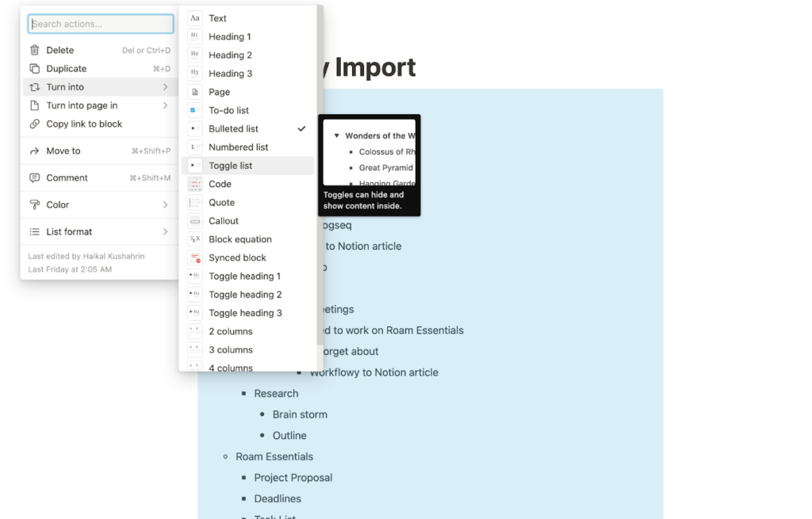Click the Bulleted list icon
Viewport: 812px width, 519px height.
[195, 129]
